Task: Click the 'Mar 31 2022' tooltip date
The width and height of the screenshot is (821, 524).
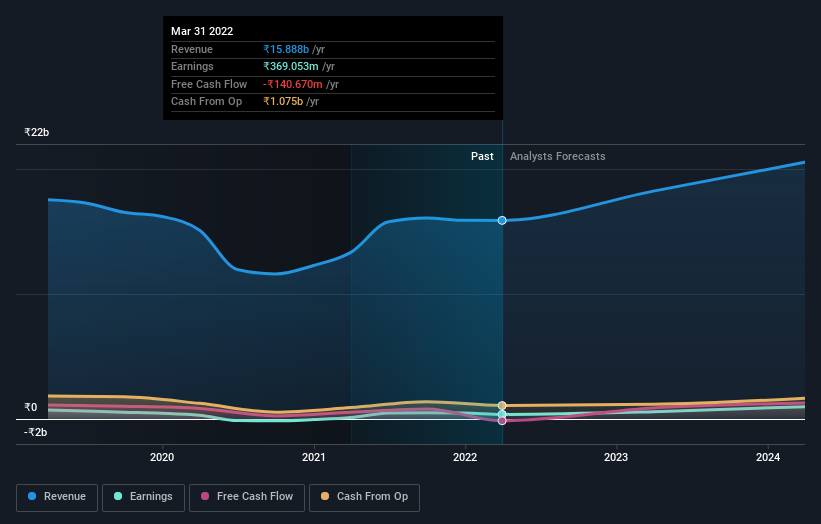Action: (202, 31)
